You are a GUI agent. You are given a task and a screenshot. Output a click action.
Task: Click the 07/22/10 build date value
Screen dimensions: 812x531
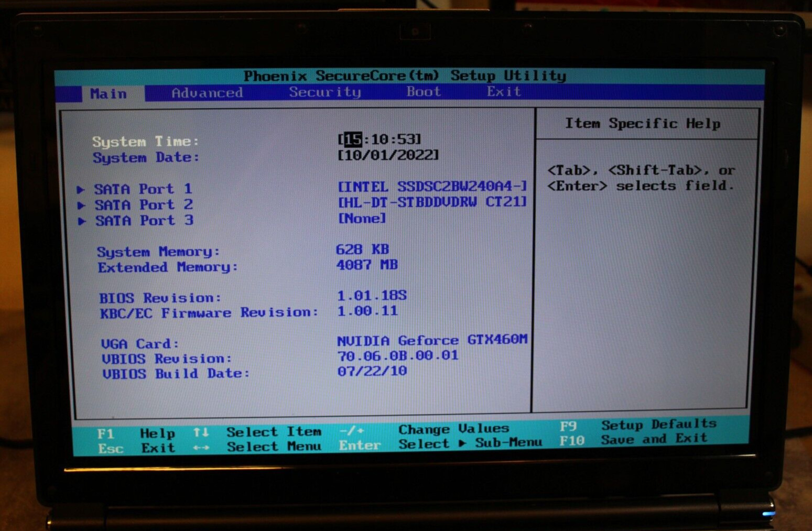click(x=372, y=371)
